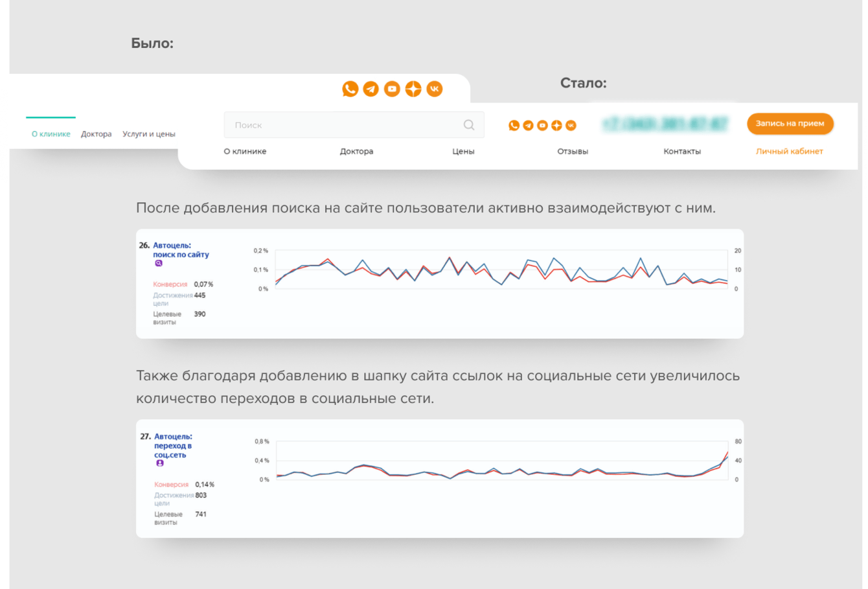Open "О клинике" tab in old header

(x=51, y=134)
